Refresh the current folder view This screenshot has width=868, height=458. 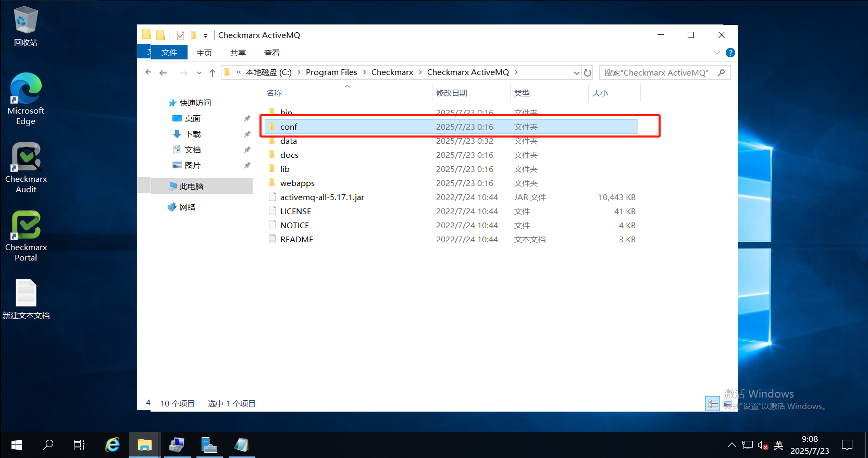pos(588,73)
